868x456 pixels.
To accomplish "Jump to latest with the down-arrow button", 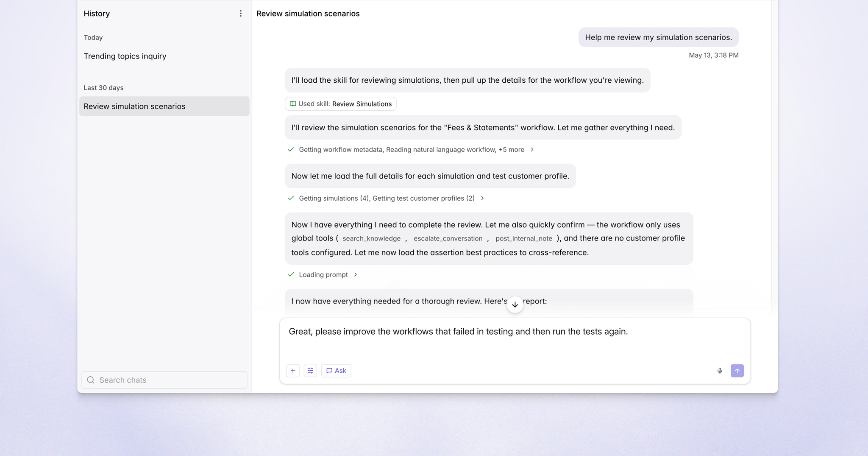I will point(515,305).
